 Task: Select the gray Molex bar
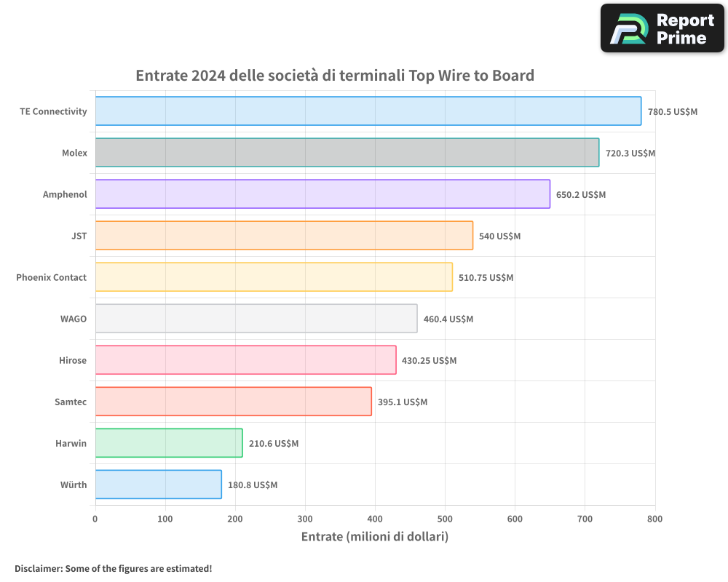(x=347, y=153)
